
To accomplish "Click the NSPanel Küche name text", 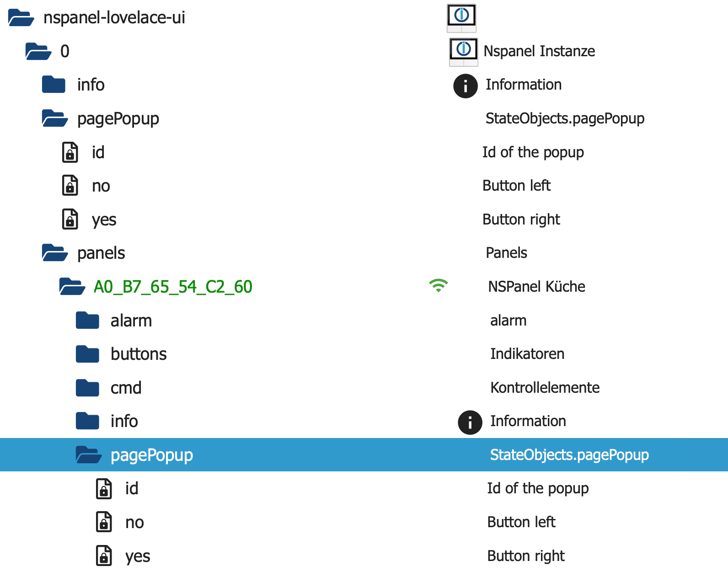I will pos(536,287).
